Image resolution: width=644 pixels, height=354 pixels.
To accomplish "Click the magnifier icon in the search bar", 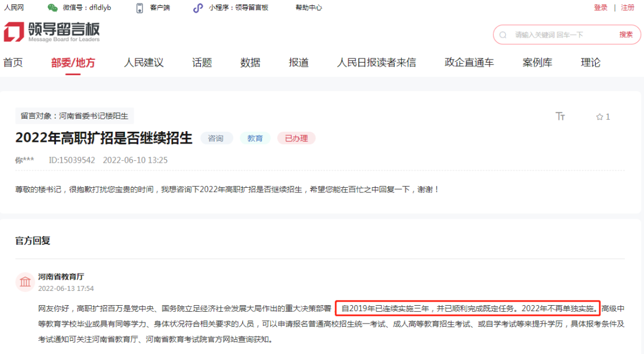I will click(x=503, y=35).
